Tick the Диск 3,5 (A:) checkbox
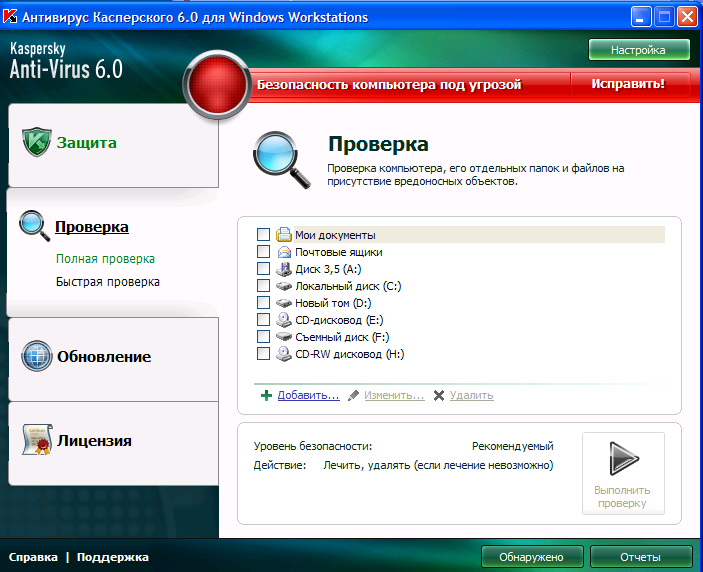The image size is (703, 572). click(x=263, y=269)
